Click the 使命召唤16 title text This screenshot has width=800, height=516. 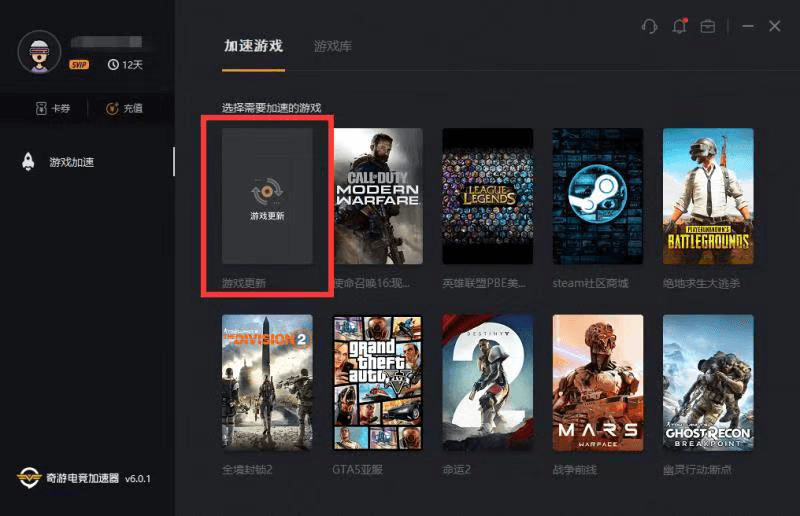point(372,283)
